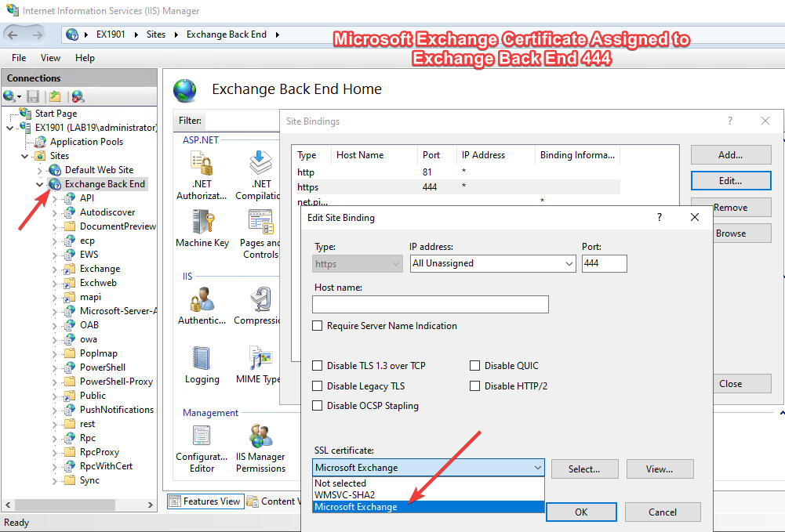Click the Up folder icon in Connections toolbar
Viewport: 785px width, 532px height.
[55, 96]
